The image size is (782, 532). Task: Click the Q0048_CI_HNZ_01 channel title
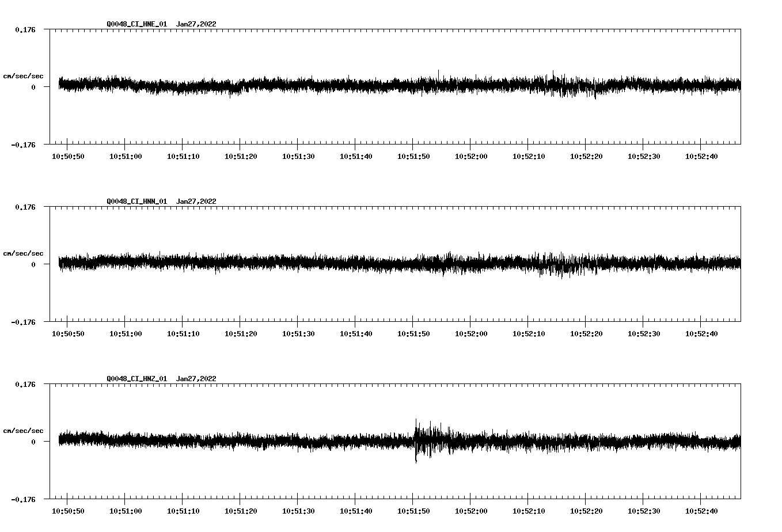click(136, 379)
